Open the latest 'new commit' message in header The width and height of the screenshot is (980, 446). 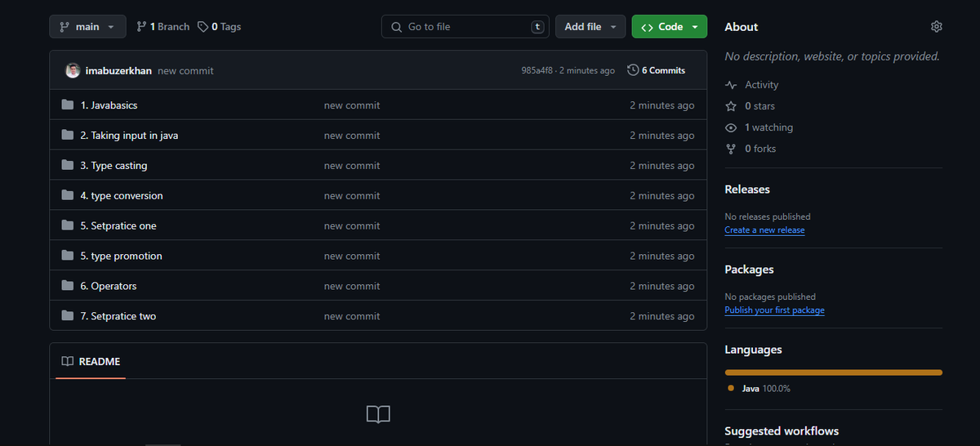[x=185, y=71]
